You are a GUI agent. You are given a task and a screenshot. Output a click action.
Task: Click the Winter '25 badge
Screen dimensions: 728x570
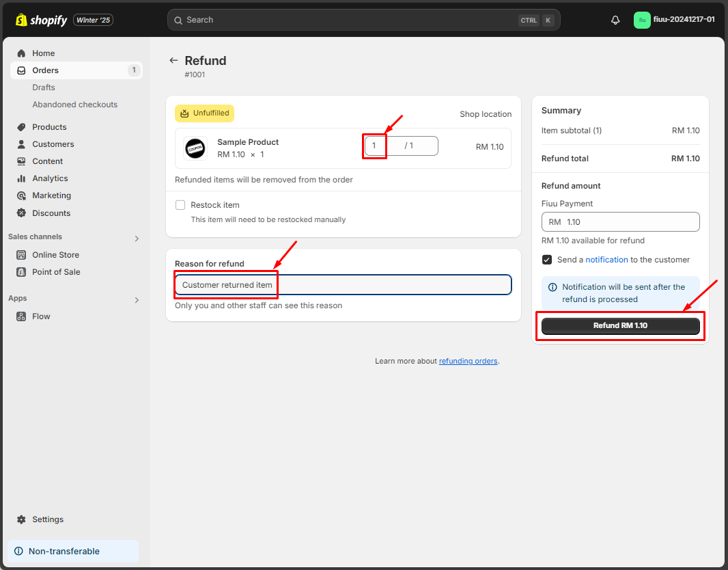pos(93,20)
